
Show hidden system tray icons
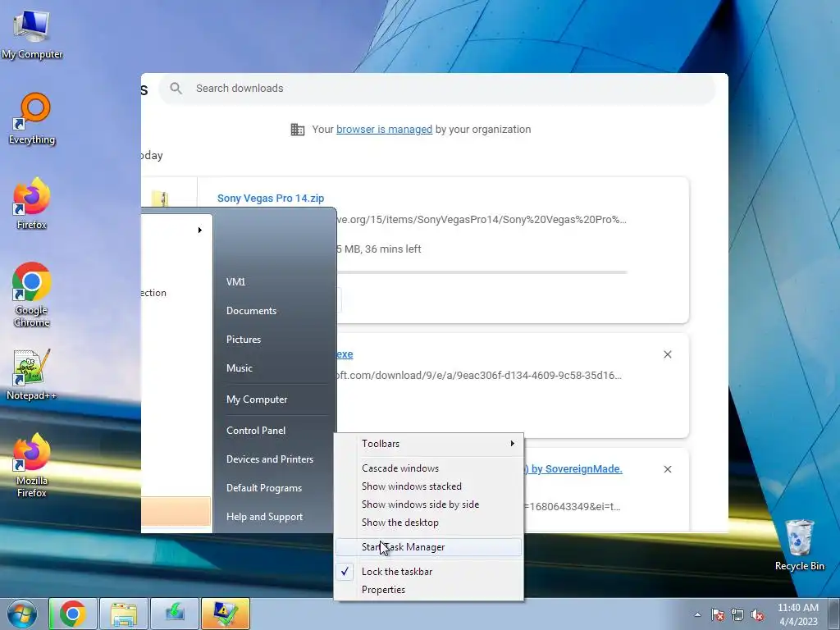697,614
